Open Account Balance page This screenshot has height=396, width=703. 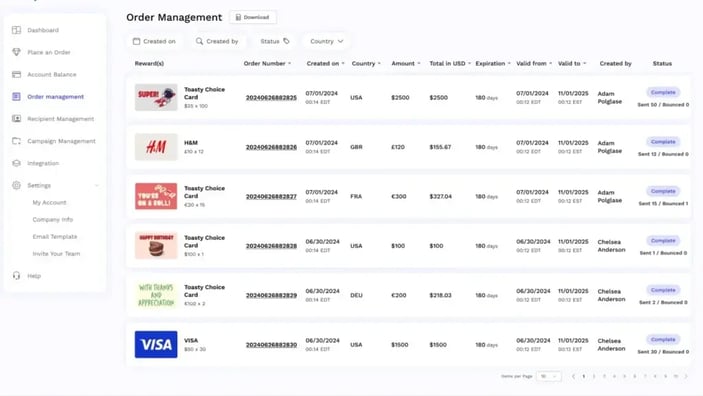52,74
